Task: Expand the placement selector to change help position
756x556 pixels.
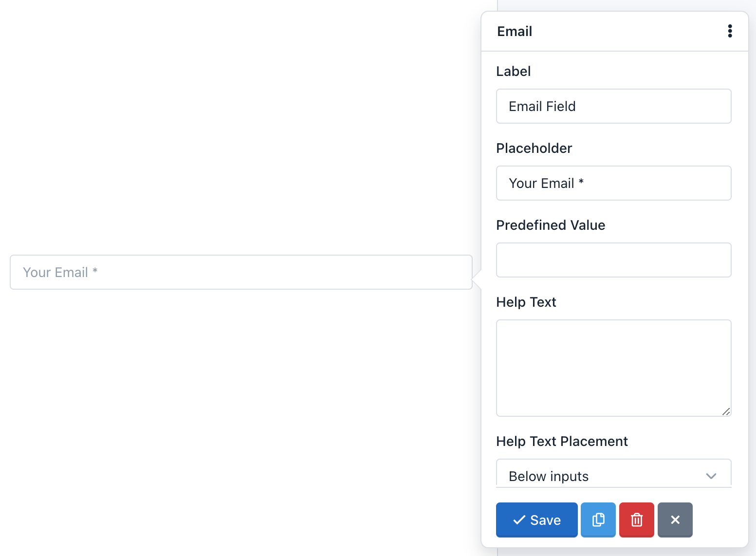Action: click(x=613, y=476)
